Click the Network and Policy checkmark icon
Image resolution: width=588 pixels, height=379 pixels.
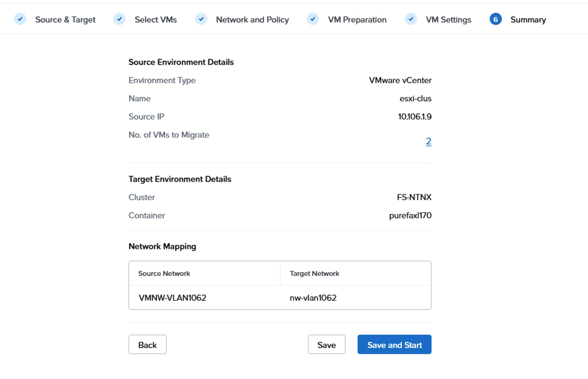[x=201, y=19]
